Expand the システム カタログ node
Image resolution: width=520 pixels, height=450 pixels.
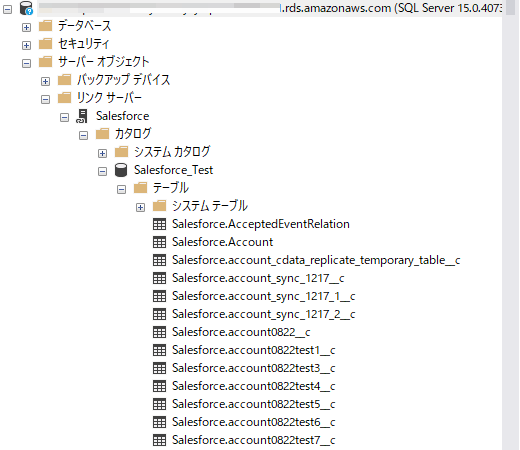(102, 153)
